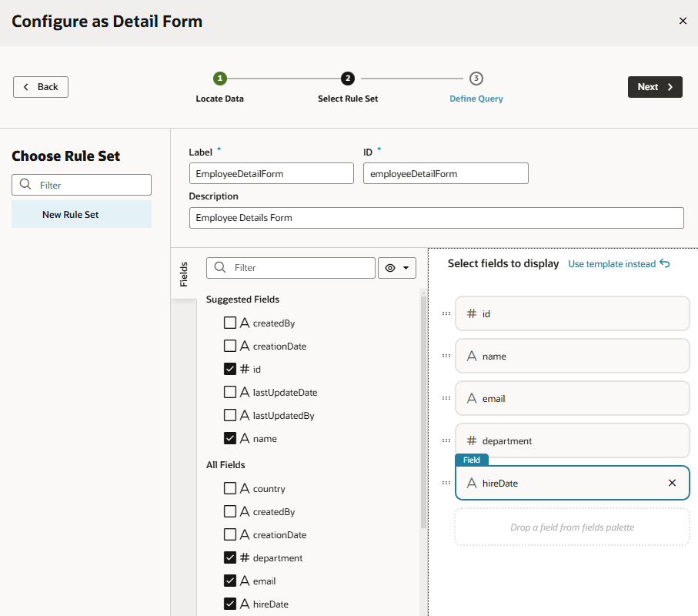This screenshot has width=698, height=616.
Task: Click the drag handle beside the id field
Action: pos(446,313)
